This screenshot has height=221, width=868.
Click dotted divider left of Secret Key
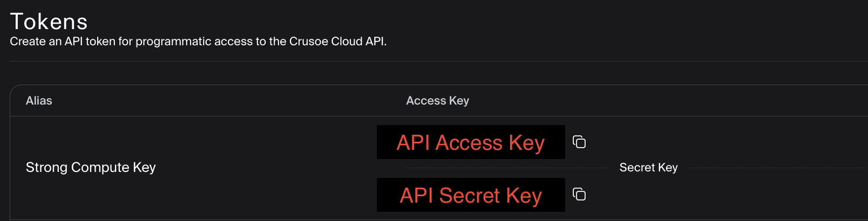[507, 168]
